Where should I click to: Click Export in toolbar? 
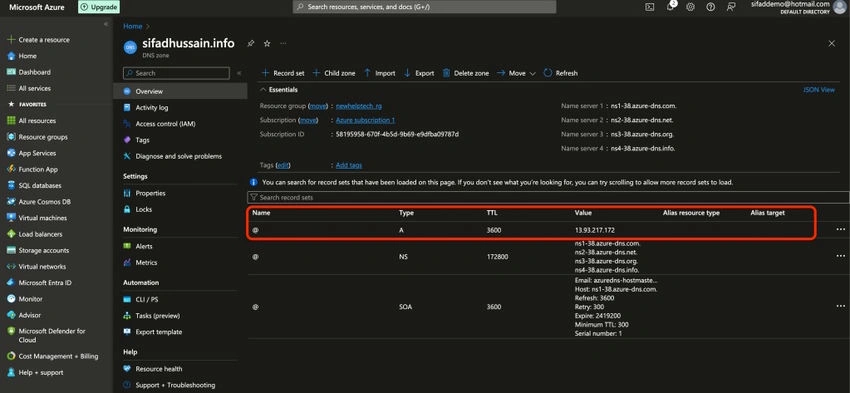coord(419,73)
